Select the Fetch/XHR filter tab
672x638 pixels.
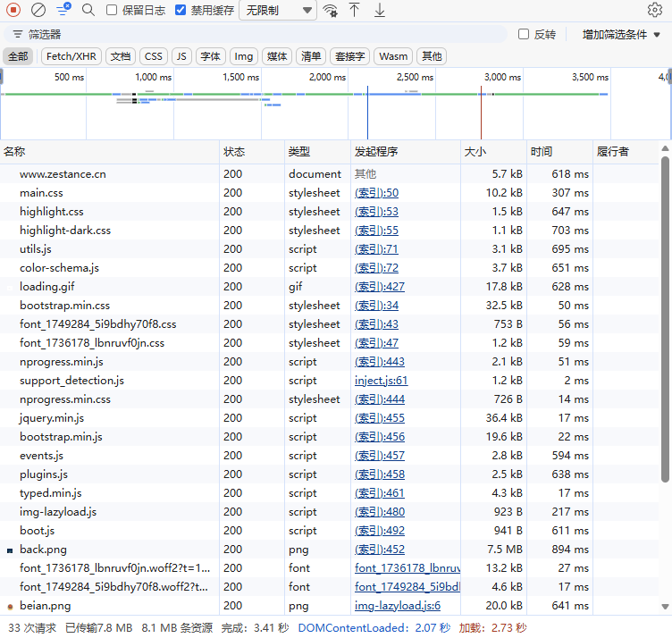(x=71, y=56)
